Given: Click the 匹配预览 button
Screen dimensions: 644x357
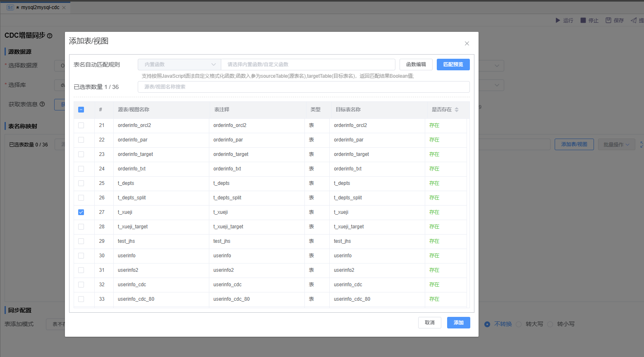Looking at the screenshot, I should click(453, 65).
